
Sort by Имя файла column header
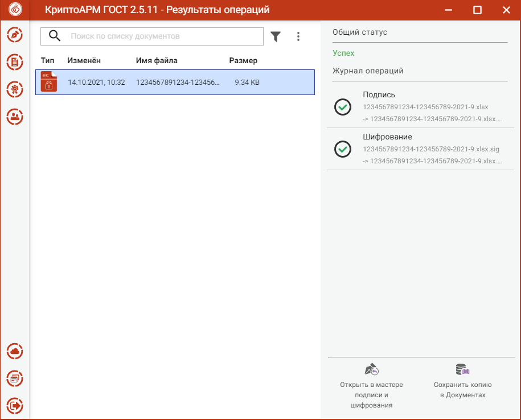click(x=157, y=60)
